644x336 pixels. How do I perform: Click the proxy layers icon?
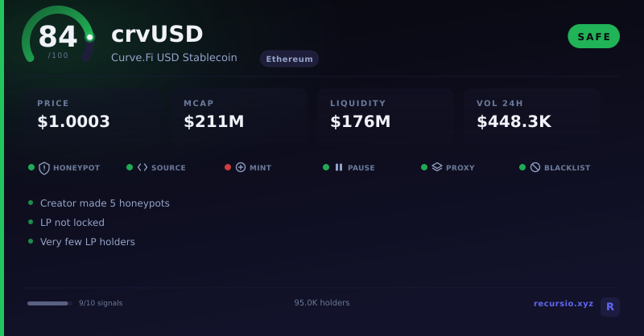pyautogui.click(x=437, y=167)
